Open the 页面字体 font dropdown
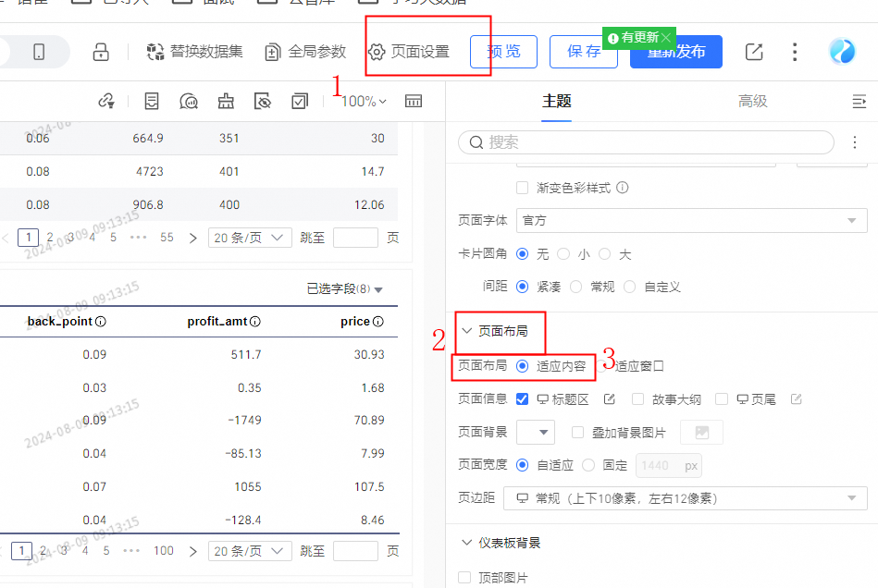This screenshot has height=588, width=878. pyautogui.click(x=691, y=221)
